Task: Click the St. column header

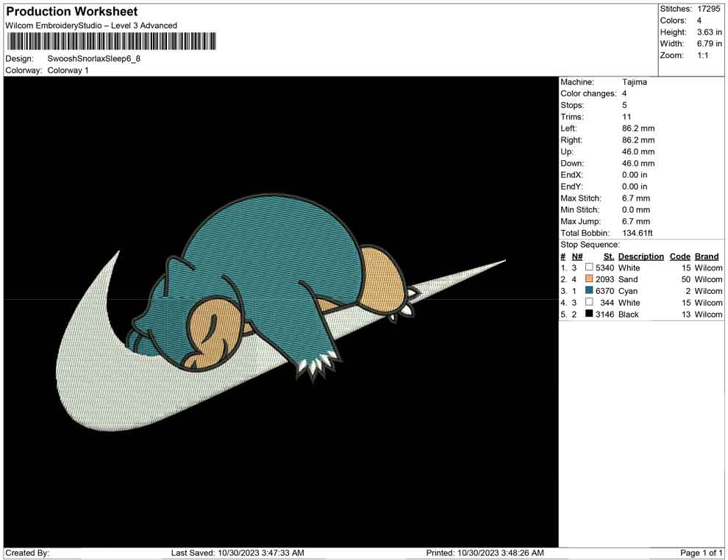Action: 608,256
